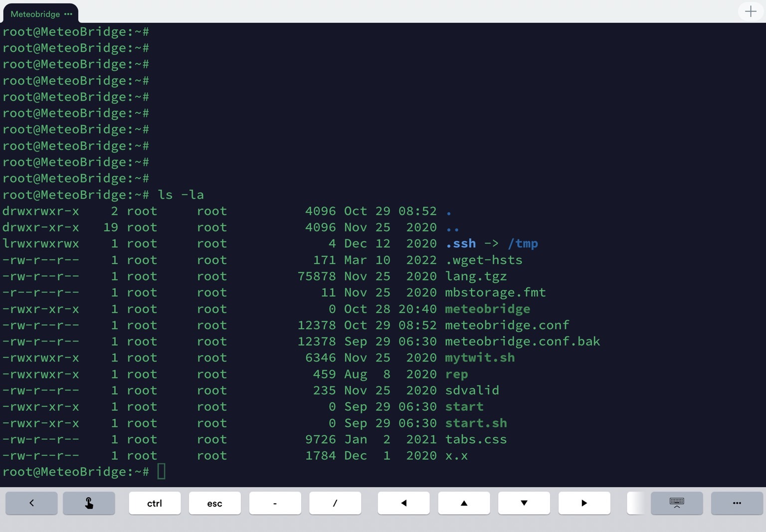Click the Dec 1 2020 date
This screenshot has height=532, width=766.
[x=390, y=456]
